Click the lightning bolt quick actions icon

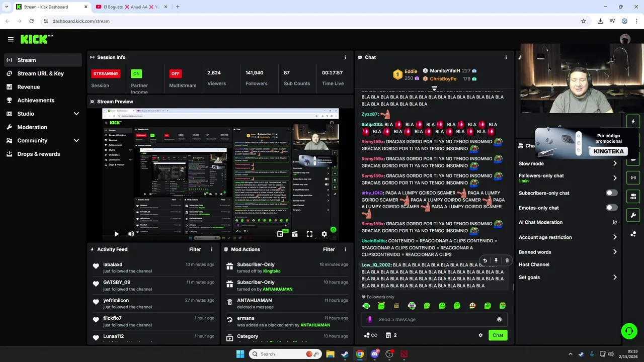point(633,121)
